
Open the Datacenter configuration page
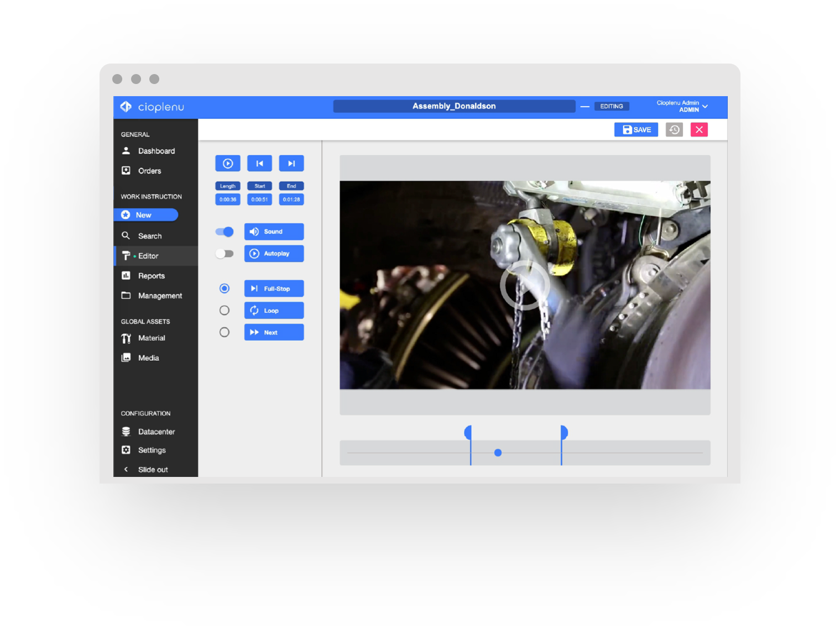pos(156,432)
